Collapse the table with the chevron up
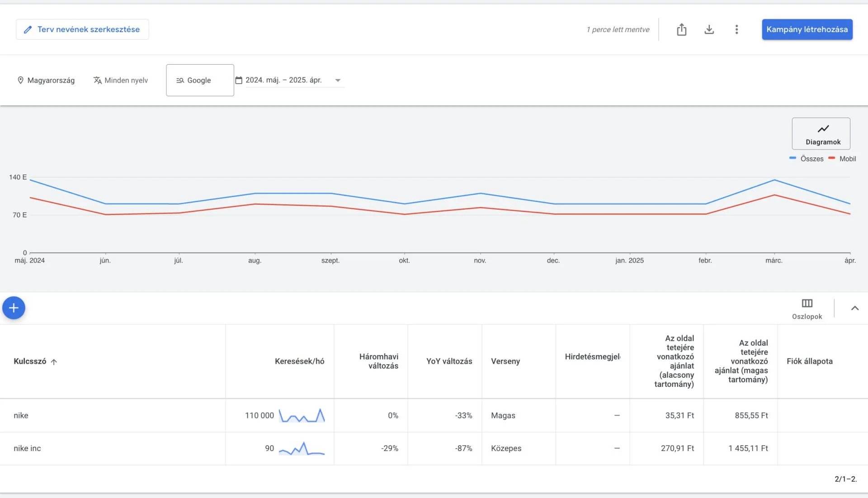The image size is (868, 498). pyautogui.click(x=854, y=308)
